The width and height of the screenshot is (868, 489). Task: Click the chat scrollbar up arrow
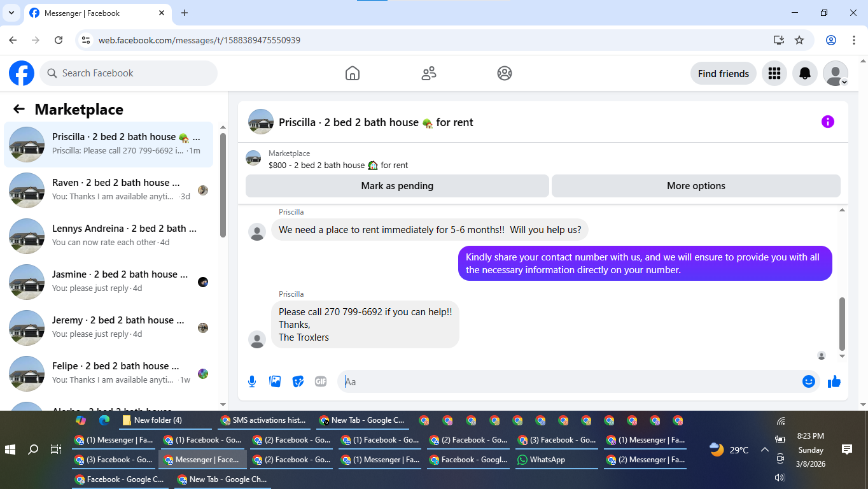tap(843, 210)
